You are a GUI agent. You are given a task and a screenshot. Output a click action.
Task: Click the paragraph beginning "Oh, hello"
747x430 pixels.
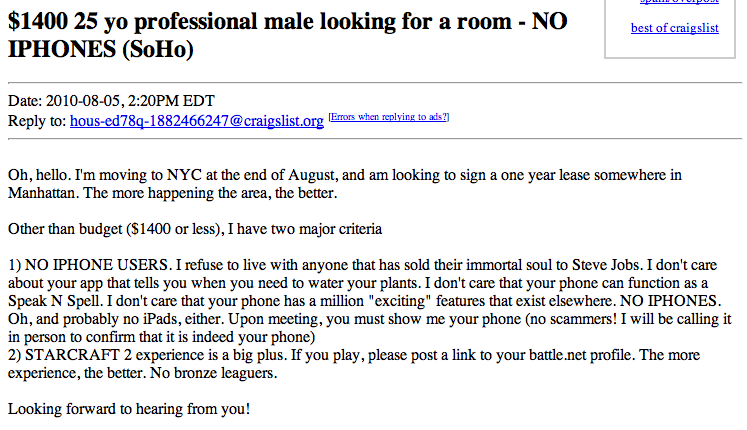pyautogui.click(x=344, y=184)
